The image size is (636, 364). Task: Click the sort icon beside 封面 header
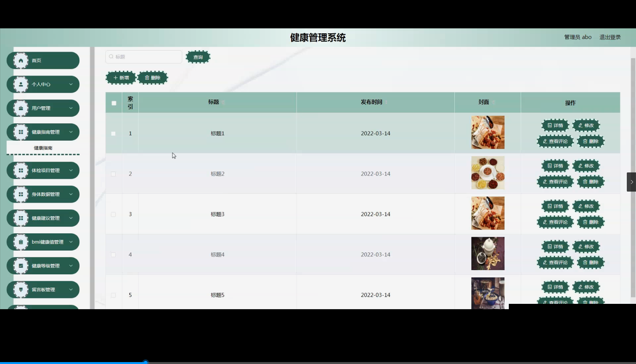click(493, 102)
